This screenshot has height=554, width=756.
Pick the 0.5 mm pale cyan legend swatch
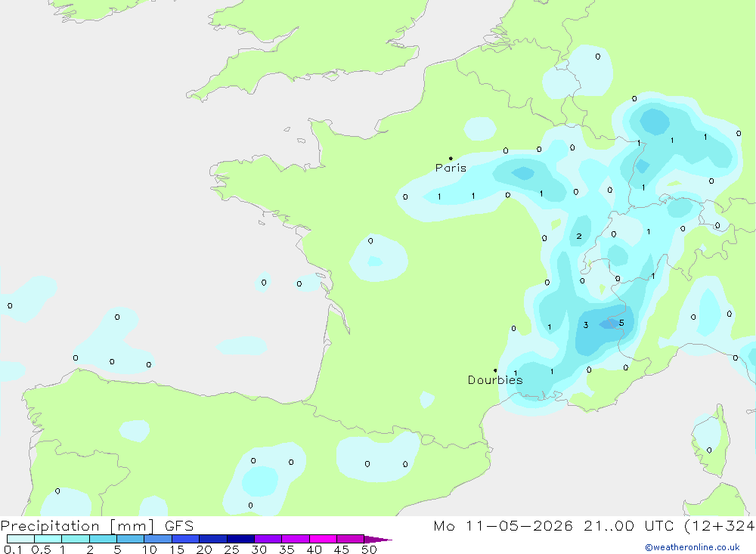pyautogui.click(x=48, y=539)
